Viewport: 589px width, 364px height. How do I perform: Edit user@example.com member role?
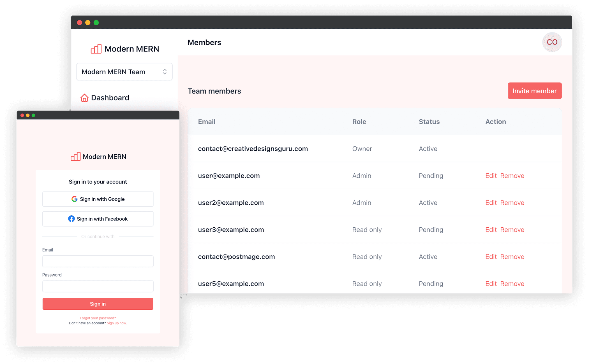tap(491, 176)
